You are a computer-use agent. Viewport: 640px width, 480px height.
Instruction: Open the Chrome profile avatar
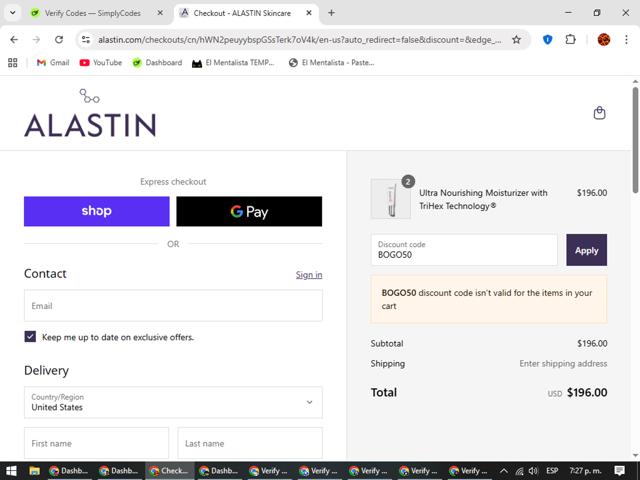pyautogui.click(x=604, y=40)
